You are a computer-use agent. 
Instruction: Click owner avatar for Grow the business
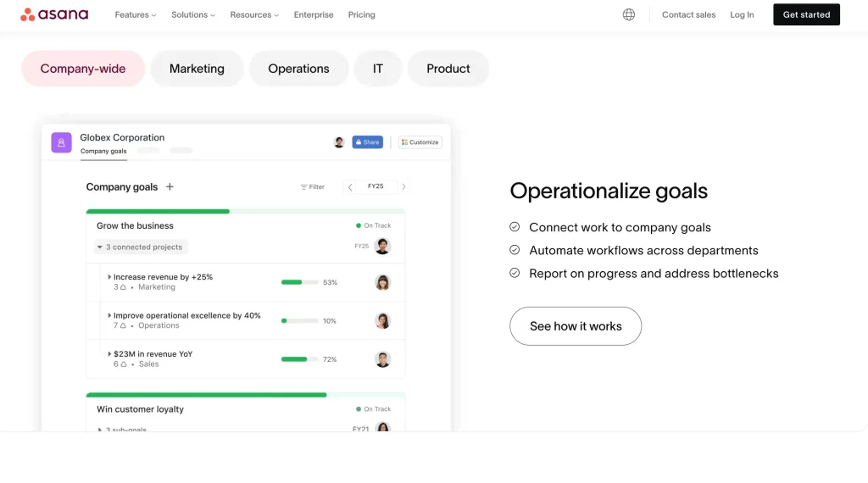coord(382,246)
